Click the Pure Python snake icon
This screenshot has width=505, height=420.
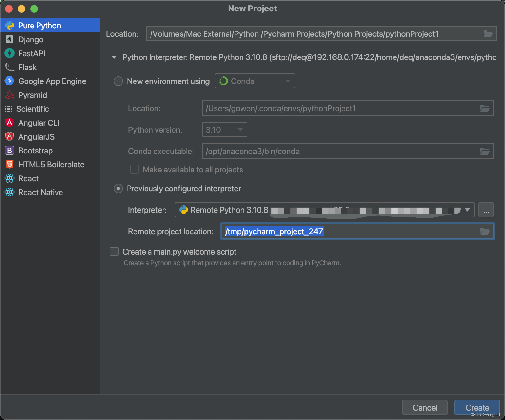(x=9, y=25)
